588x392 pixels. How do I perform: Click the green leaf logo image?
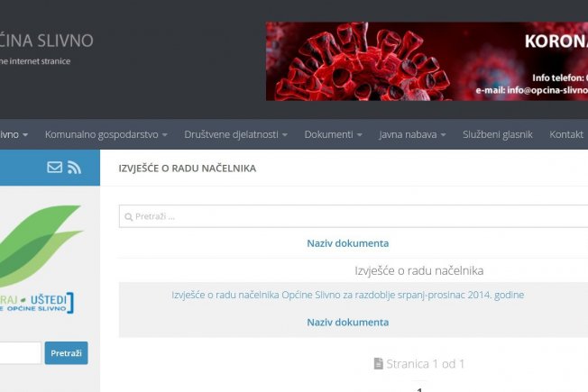click(x=41, y=245)
